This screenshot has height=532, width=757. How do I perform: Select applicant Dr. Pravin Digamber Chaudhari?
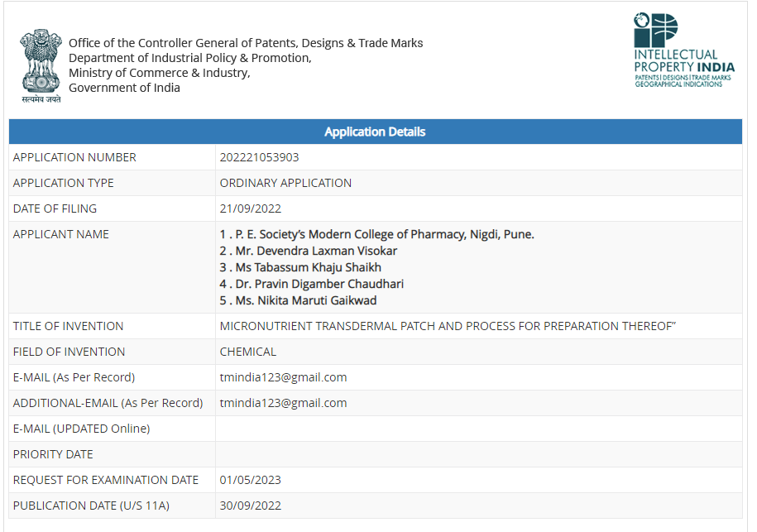click(311, 284)
